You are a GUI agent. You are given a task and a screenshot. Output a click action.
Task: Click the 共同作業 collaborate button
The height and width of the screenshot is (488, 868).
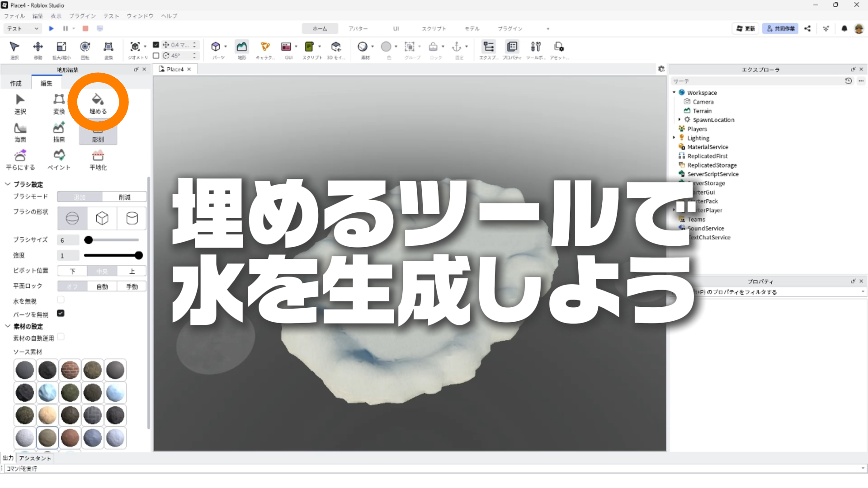point(780,28)
